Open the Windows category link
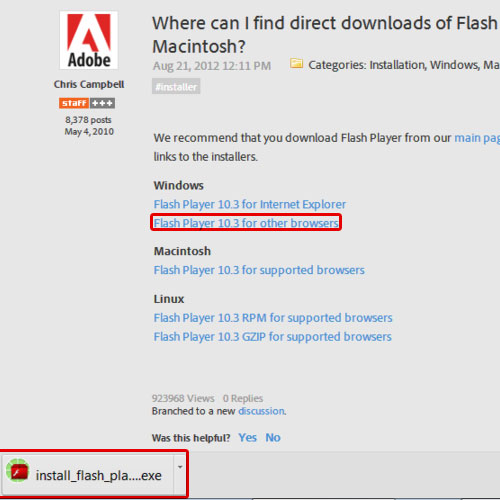 454,65
